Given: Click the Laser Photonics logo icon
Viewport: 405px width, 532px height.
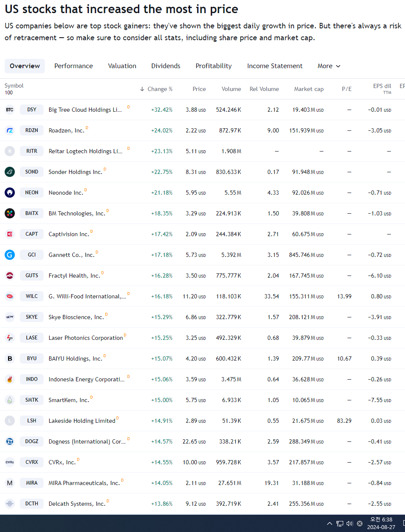Looking at the screenshot, I should tap(10, 338).
